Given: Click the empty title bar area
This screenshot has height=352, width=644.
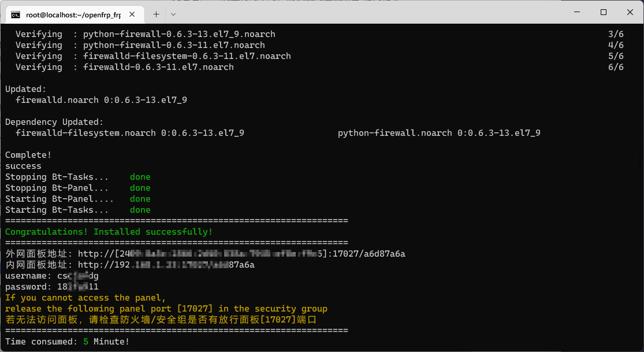Looking at the screenshot, I should 370,12.
